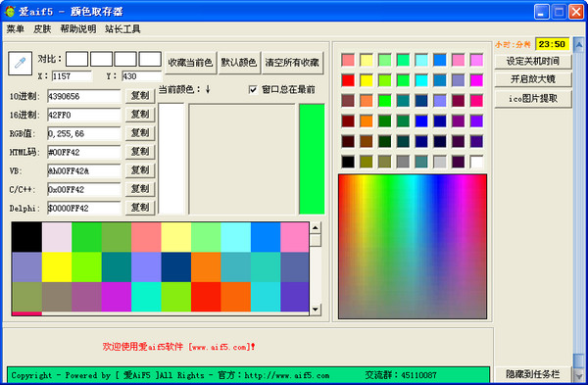Pick black swatch in preset palette bottom row
The width and height of the screenshot is (588, 385).
click(348, 162)
